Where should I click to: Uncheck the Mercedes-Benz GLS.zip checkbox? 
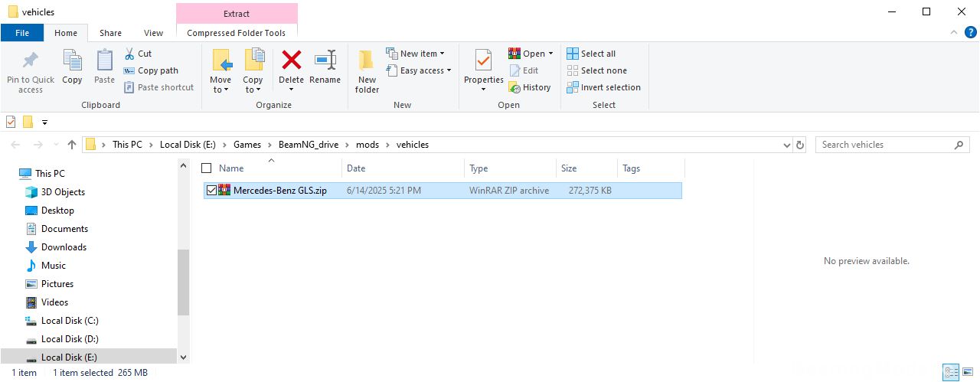pos(211,191)
